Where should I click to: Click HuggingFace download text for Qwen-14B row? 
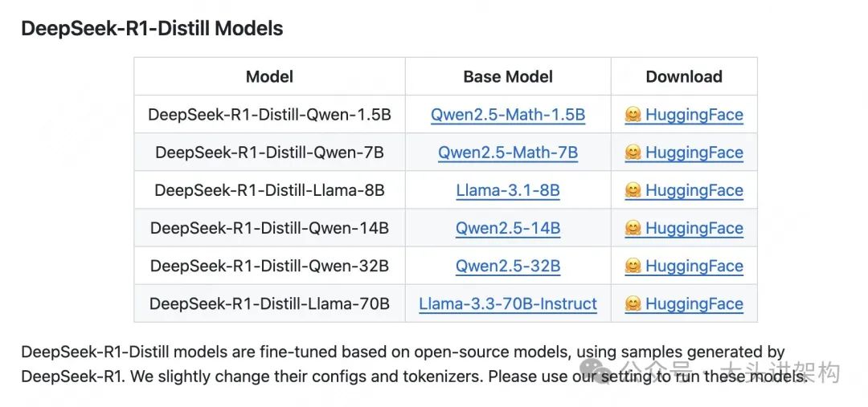(x=694, y=228)
